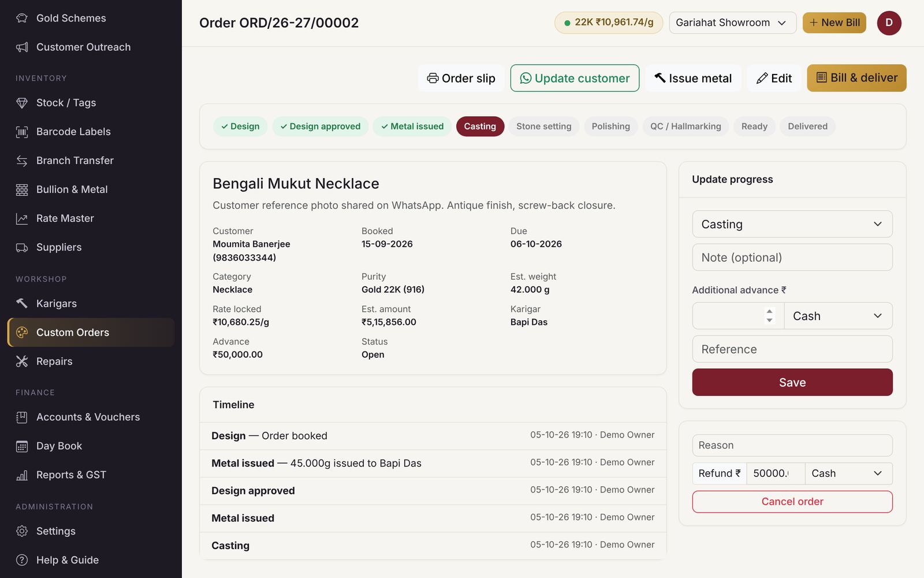Open Gold Schemes from the sidebar icon

(22, 18)
